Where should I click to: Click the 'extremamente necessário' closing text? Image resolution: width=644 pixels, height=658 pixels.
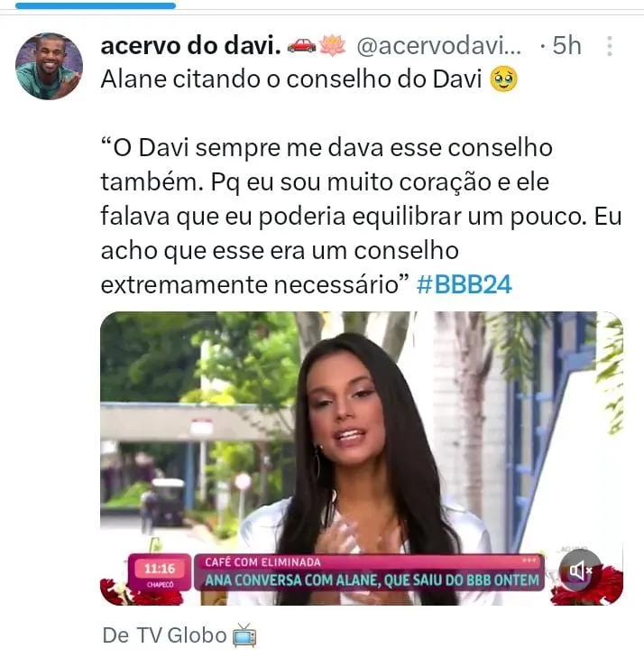tap(255, 285)
